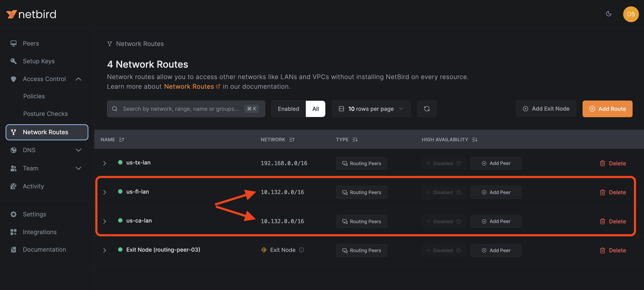
Task: Click inside the search by network field
Action: coord(180,109)
